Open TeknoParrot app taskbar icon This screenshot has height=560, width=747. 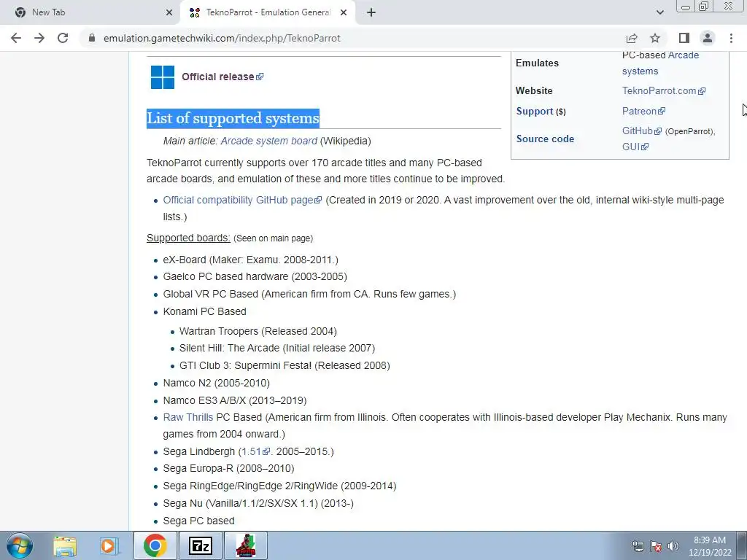click(246, 545)
